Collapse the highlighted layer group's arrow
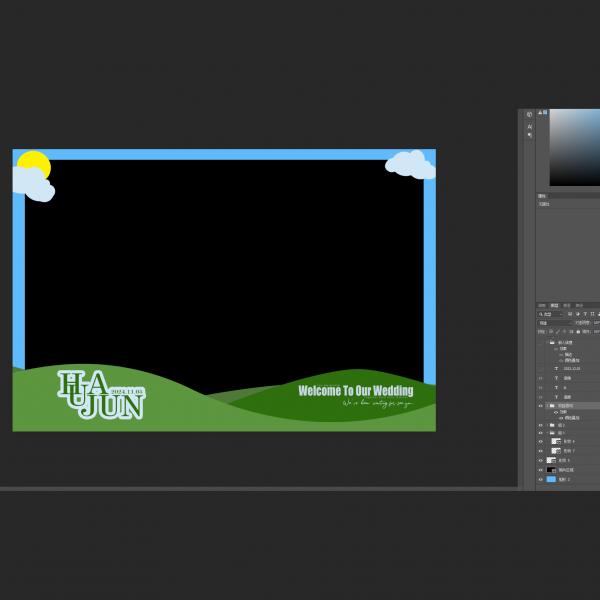This screenshot has height=600, width=600. click(x=546, y=406)
